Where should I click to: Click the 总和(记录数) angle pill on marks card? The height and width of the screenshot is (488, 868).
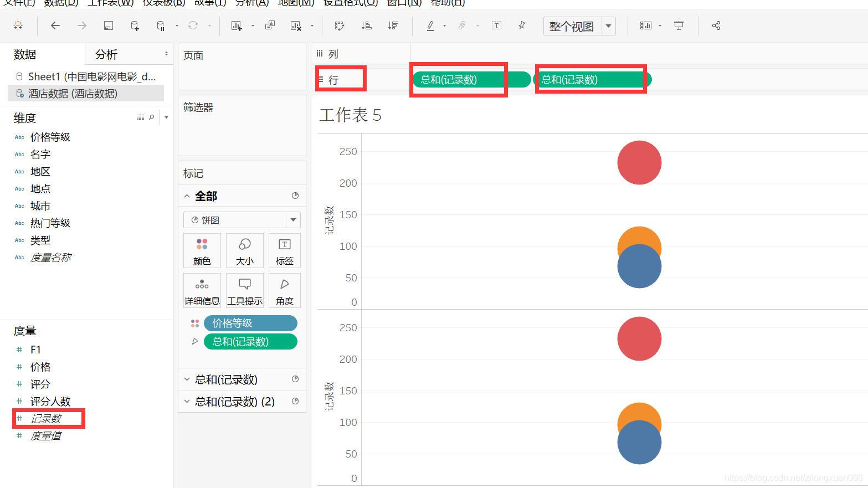(250, 342)
